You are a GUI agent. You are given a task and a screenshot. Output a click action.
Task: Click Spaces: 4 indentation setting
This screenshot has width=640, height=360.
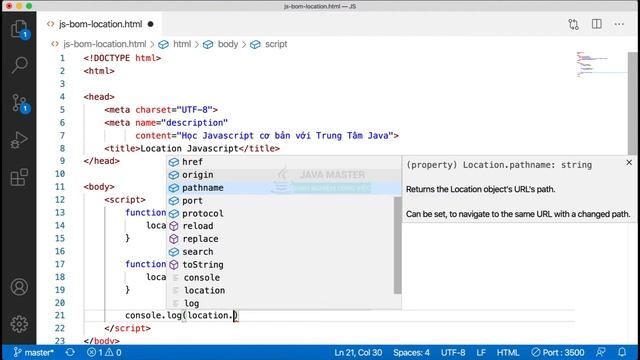[411, 352]
